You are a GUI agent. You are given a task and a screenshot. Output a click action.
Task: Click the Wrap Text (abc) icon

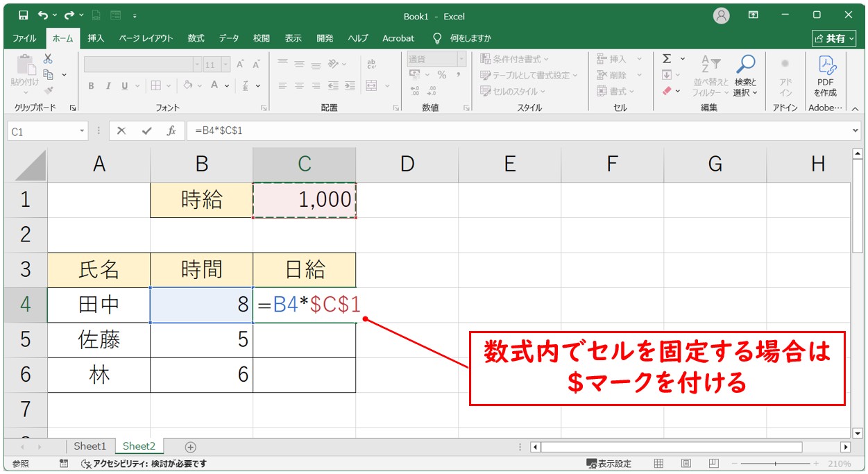click(x=371, y=64)
